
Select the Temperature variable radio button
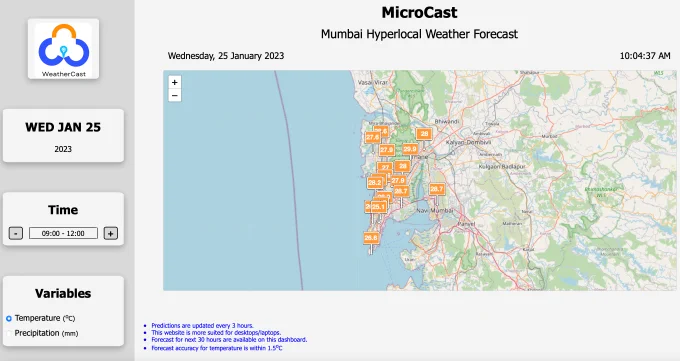pos(9,318)
